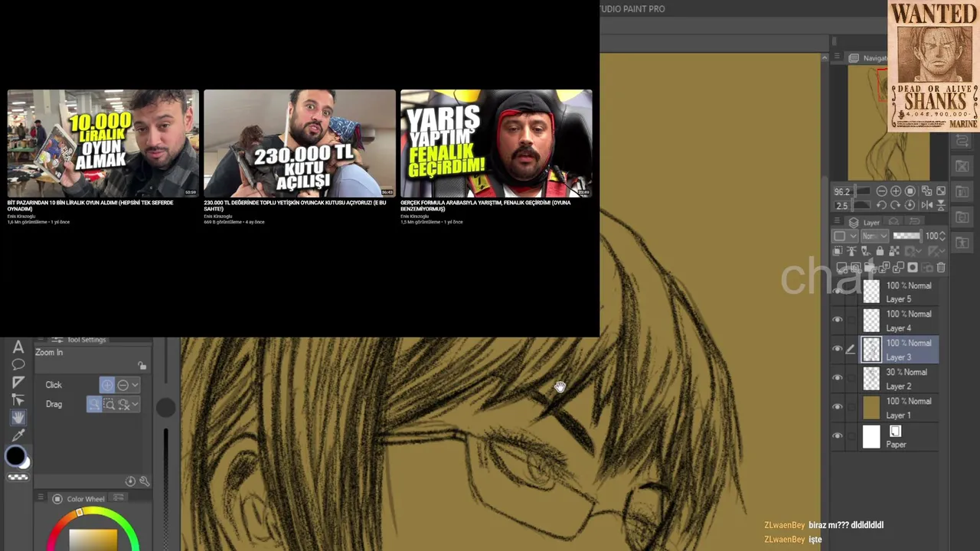Open the 10.000 Liralık Oyun Almak video
The height and width of the screenshot is (551, 980).
point(103,143)
